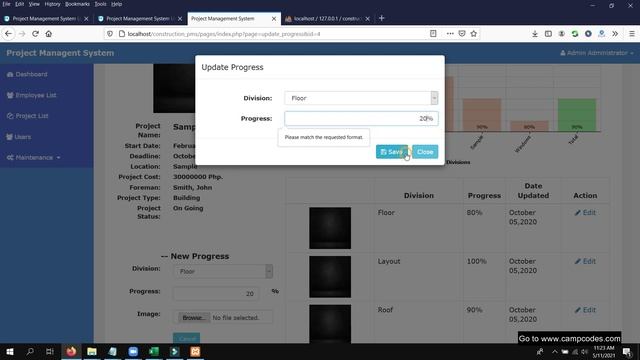640x360 pixels.
Task: Bookmark this page with the star icon
Action: click(x=473, y=34)
